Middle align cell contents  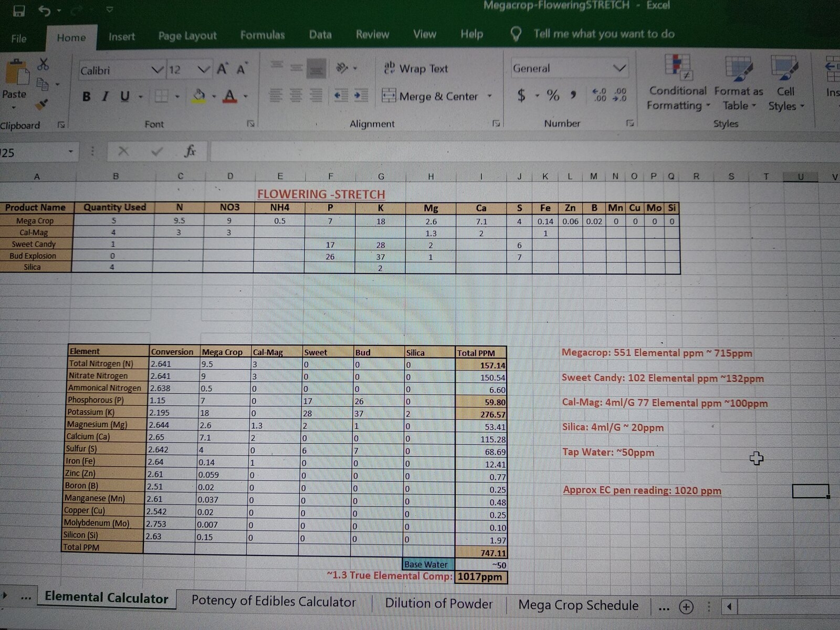click(297, 67)
